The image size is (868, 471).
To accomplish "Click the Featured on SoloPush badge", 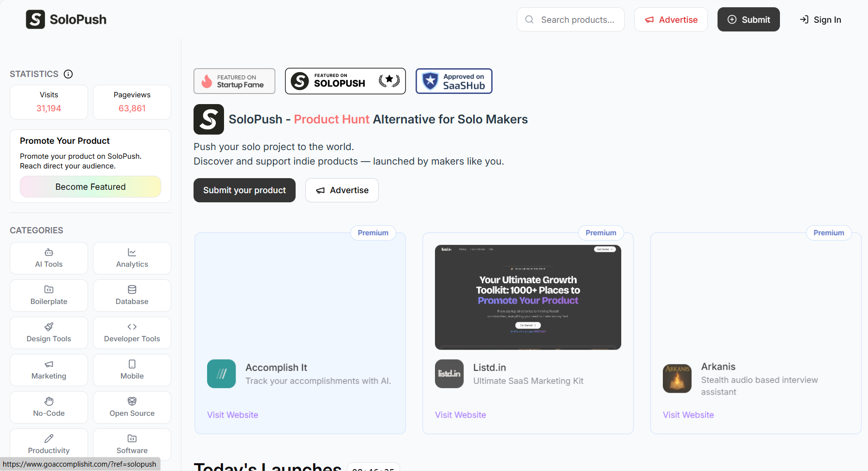I will click(345, 81).
